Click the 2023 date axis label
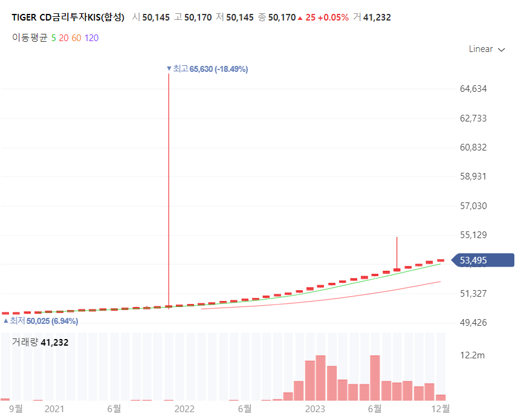Viewport: 518px width, 420px height. (315, 409)
